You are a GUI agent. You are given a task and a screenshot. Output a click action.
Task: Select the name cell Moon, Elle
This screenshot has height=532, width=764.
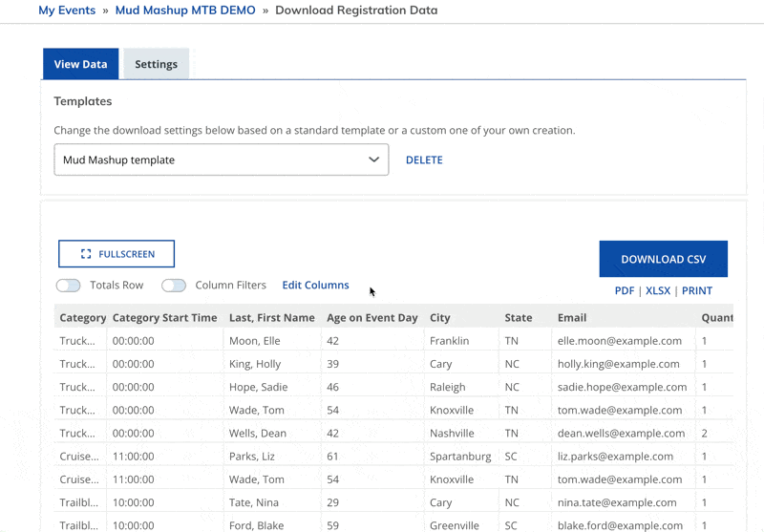pos(255,341)
